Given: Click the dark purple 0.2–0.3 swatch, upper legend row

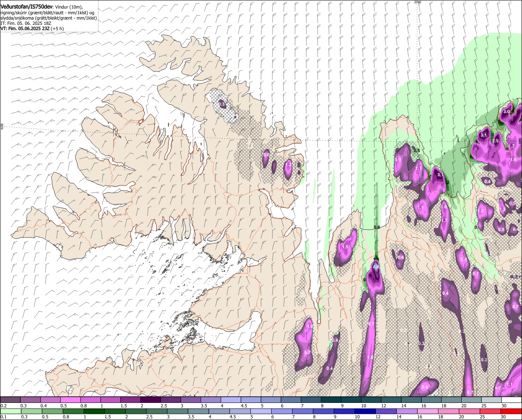Looking at the screenshot, I should coord(11,400).
